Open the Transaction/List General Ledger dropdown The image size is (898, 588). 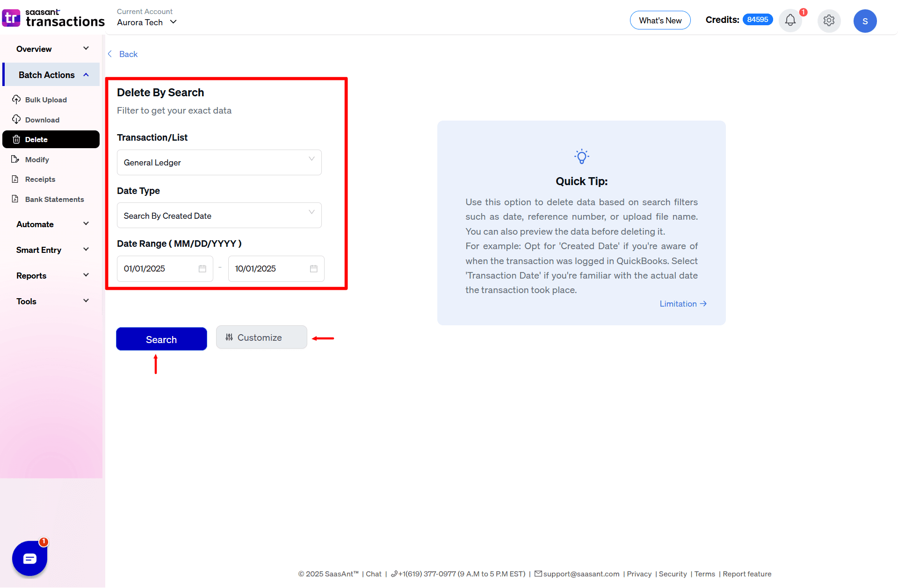tap(219, 162)
